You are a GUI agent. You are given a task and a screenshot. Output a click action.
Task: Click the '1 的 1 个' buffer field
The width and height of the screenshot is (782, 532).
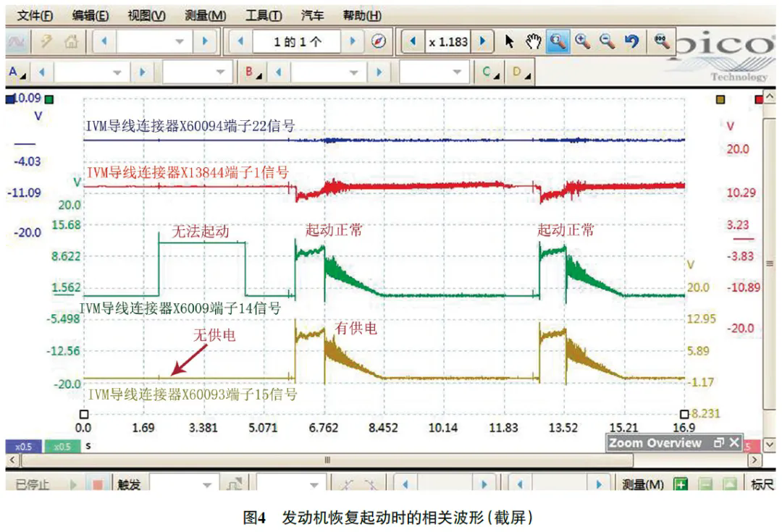pyautogui.click(x=297, y=42)
